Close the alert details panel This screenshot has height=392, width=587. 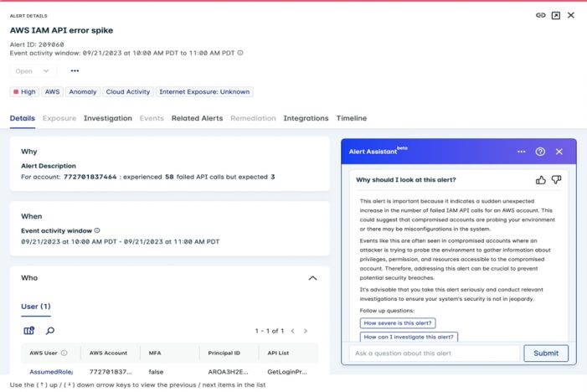point(571,15)
